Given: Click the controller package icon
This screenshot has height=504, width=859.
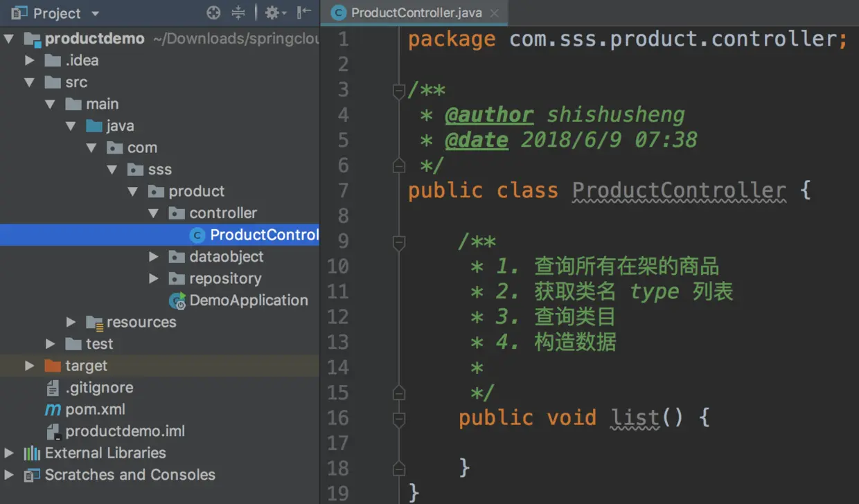Looking at the screenshot, I should point(177,213).
